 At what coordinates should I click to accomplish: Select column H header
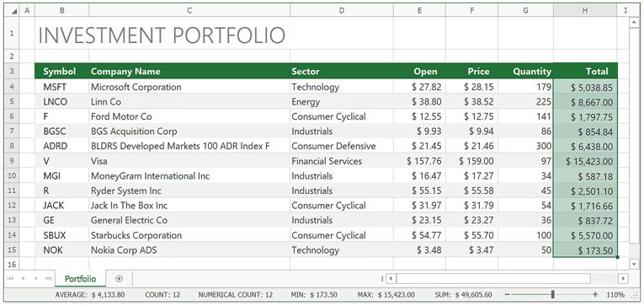[x=585, y=11]
